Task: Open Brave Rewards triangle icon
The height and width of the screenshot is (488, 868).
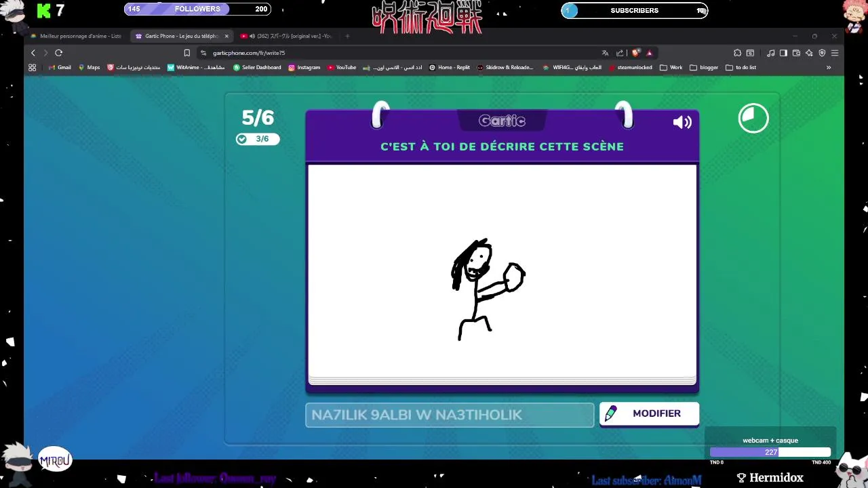Action: coord(649,53)
